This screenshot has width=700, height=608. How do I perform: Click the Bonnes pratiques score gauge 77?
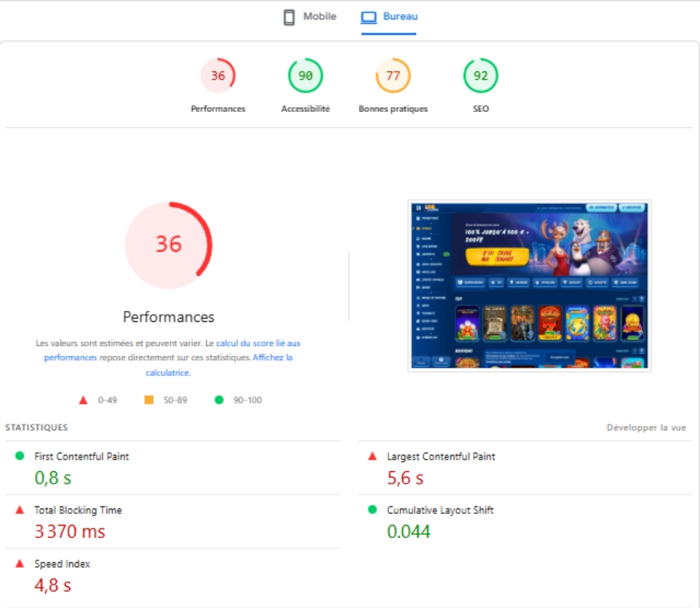[x=393, y=76]
